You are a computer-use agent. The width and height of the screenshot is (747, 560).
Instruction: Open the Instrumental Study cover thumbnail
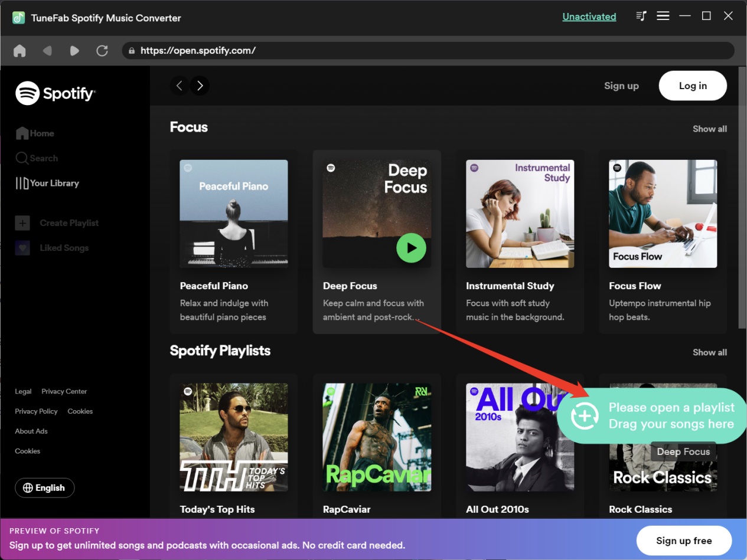click(x=520, y=214)
